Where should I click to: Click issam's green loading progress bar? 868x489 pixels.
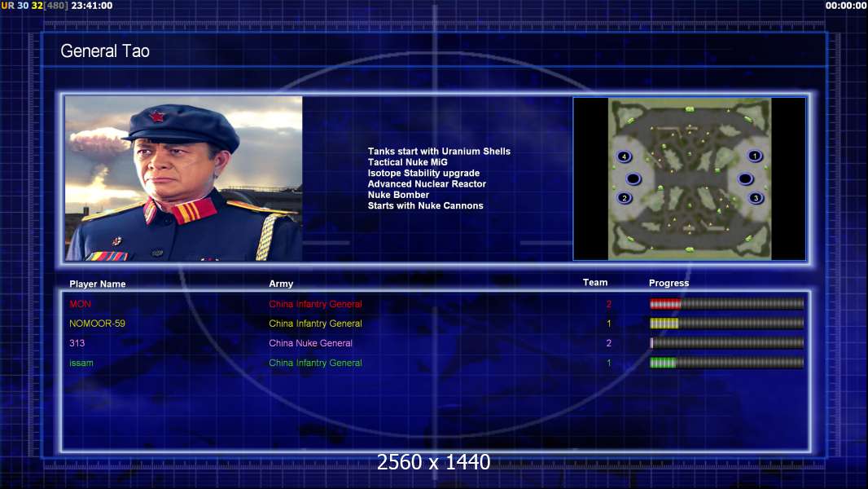(x=726, y=363)
